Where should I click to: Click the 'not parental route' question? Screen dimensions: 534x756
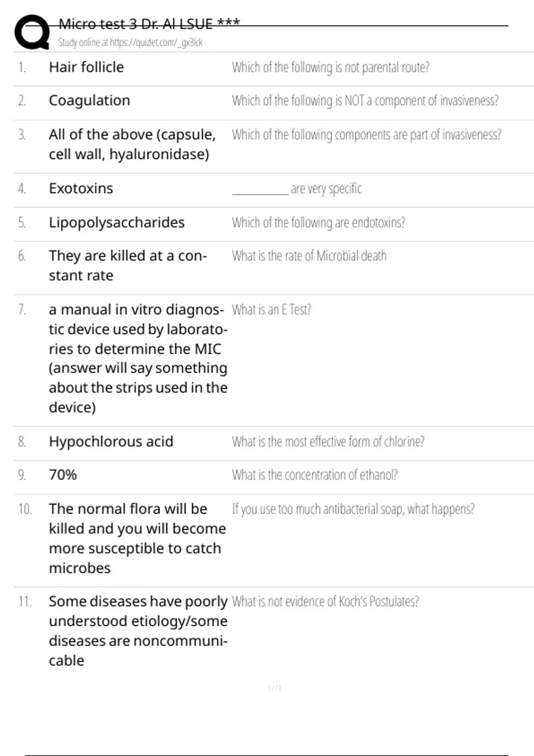coord(331,67)
